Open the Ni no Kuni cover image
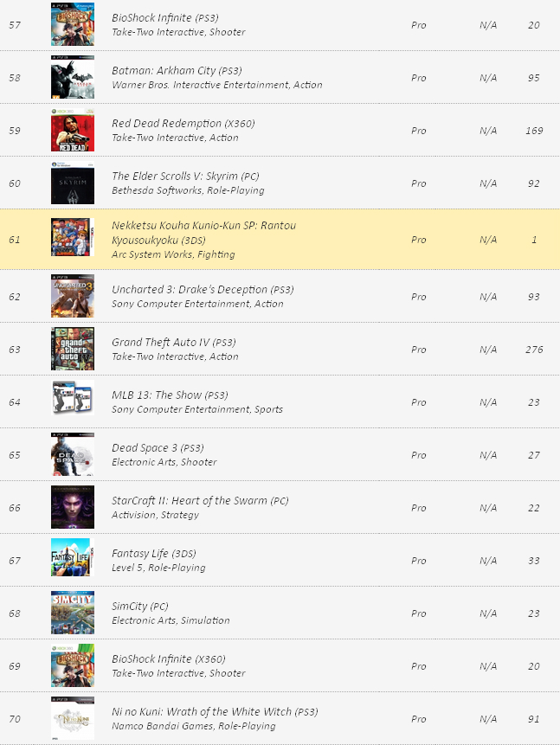This screenshot has width=560, height=745. pyautogui.click(x=73, y=719)
